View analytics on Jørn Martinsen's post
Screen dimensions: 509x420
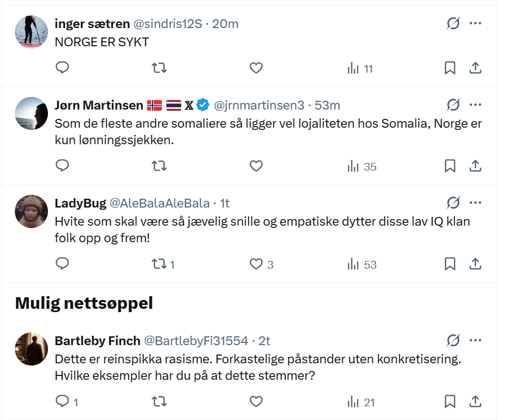[x=362, y=166]
